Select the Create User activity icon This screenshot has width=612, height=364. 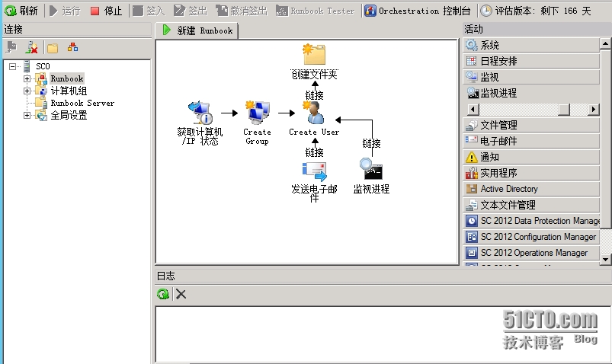(x=314, y=113)
